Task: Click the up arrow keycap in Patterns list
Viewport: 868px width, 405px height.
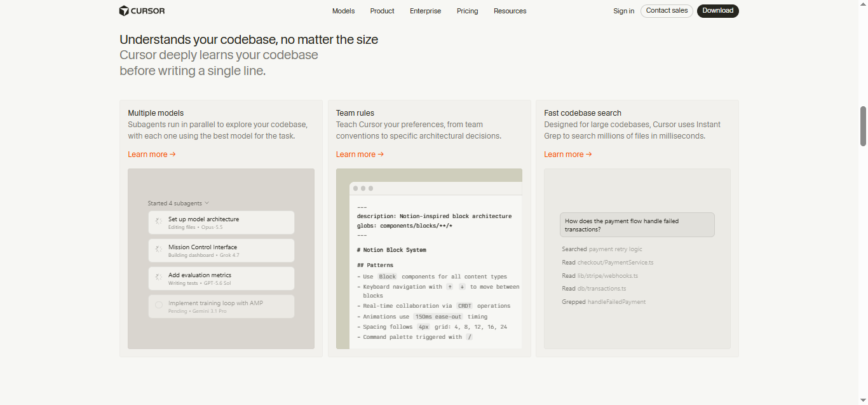Action: [x=449, y=287]
